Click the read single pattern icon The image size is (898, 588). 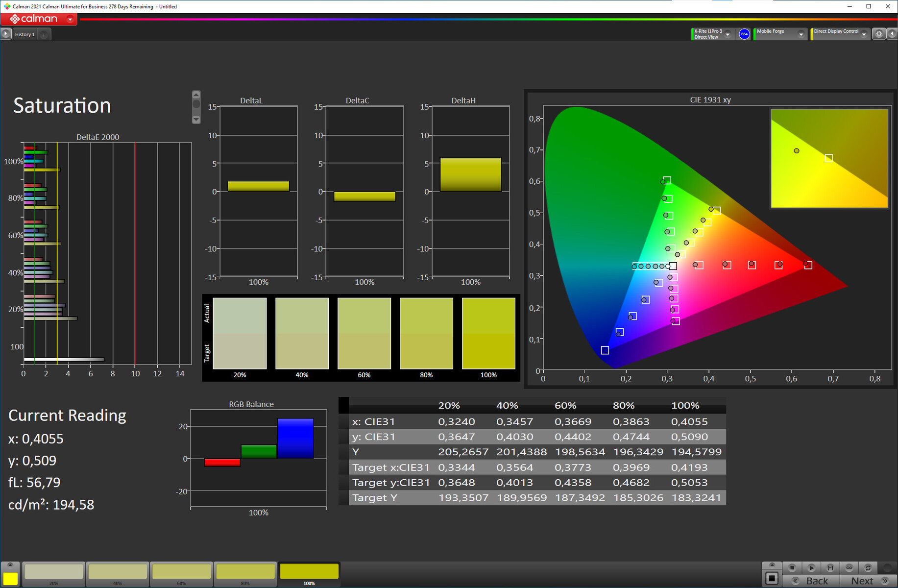(811, 567)
